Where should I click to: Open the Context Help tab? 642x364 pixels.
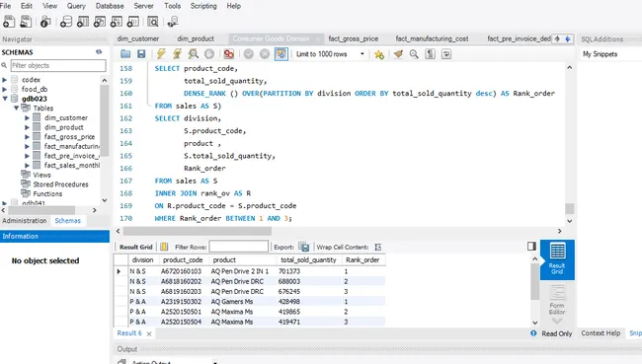click(x=601, y=332)
